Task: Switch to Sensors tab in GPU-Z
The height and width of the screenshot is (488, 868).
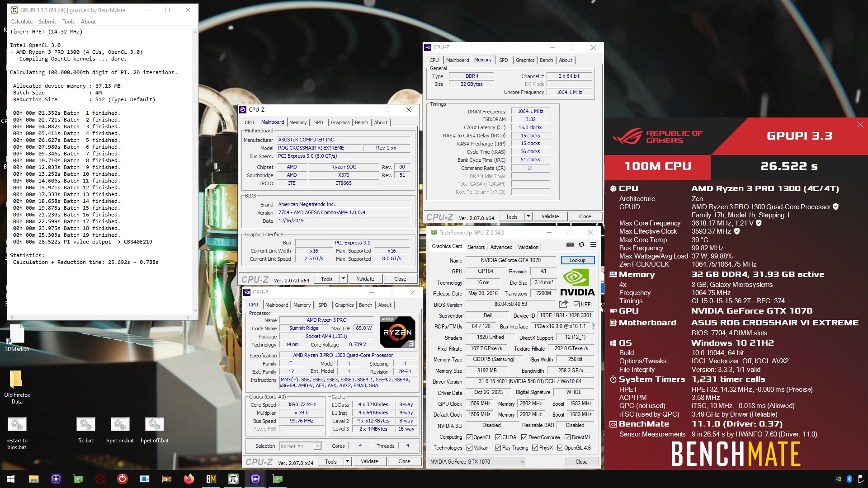Action: click(476, 247)
